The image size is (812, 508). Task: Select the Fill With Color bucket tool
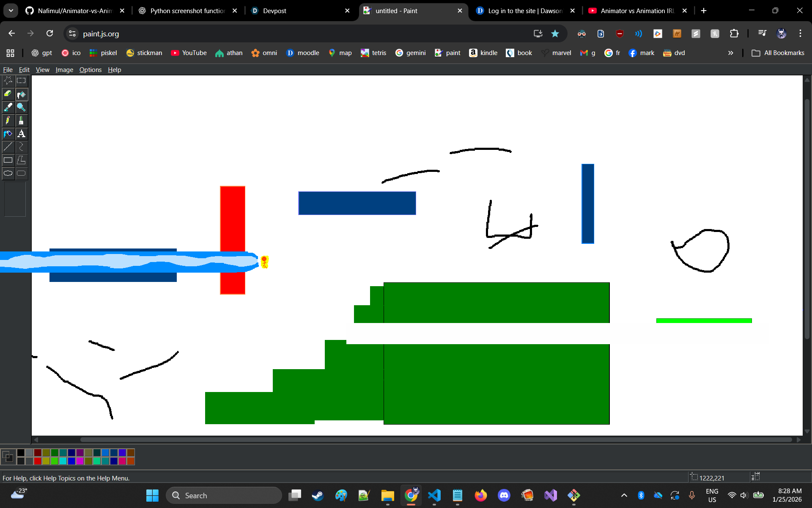(x=21, y=94)
